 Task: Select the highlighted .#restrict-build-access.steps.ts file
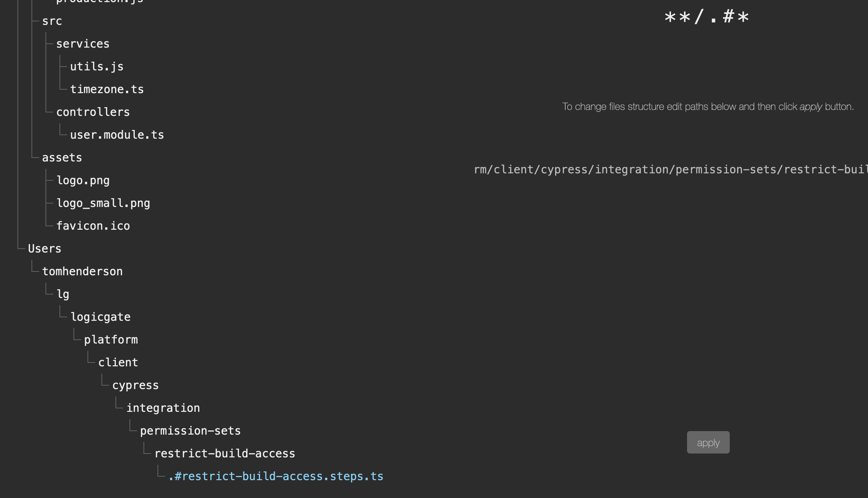coord(276,476)
